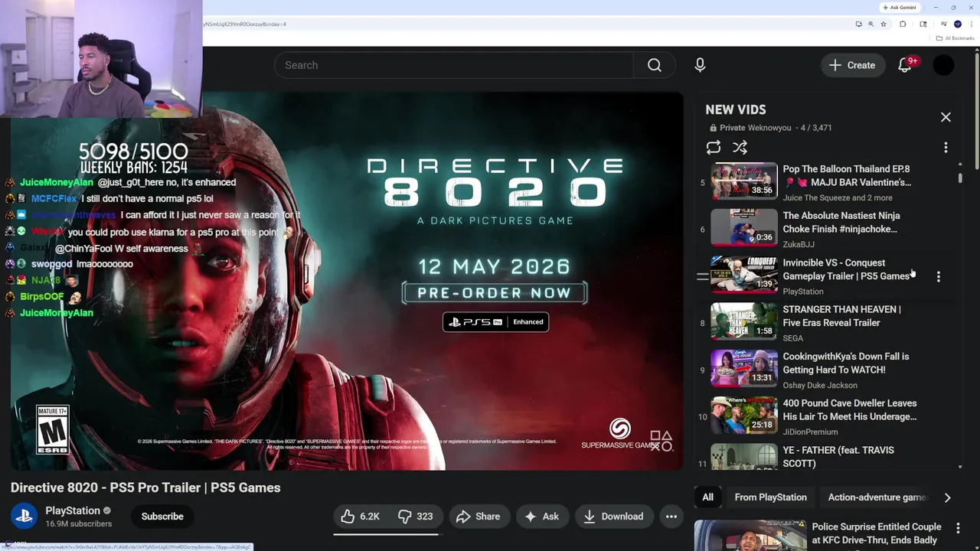Open Chrome extensions puzzle icon
Screen dimensions: 980x551
point(903,24)
